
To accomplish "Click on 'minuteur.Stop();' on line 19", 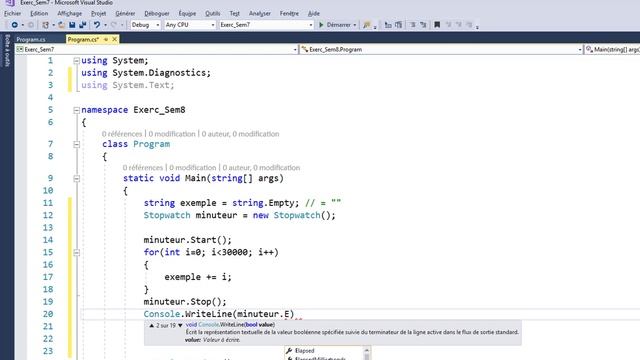I will tap(185, 302).
